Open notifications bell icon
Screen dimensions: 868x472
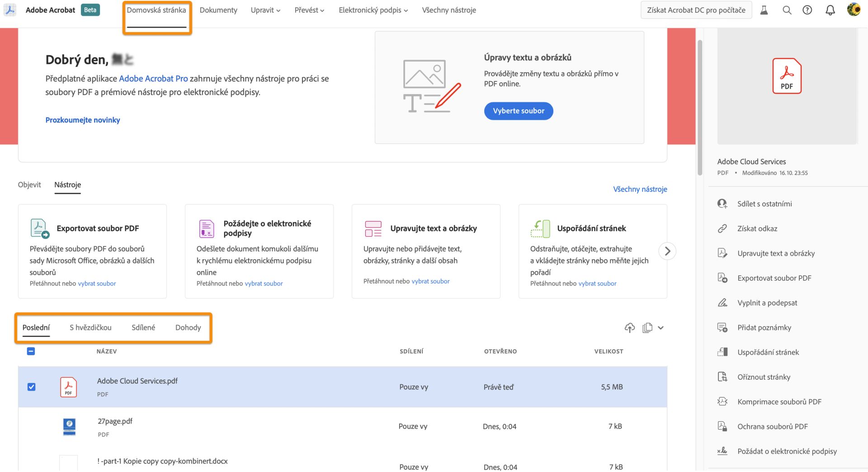830,10
